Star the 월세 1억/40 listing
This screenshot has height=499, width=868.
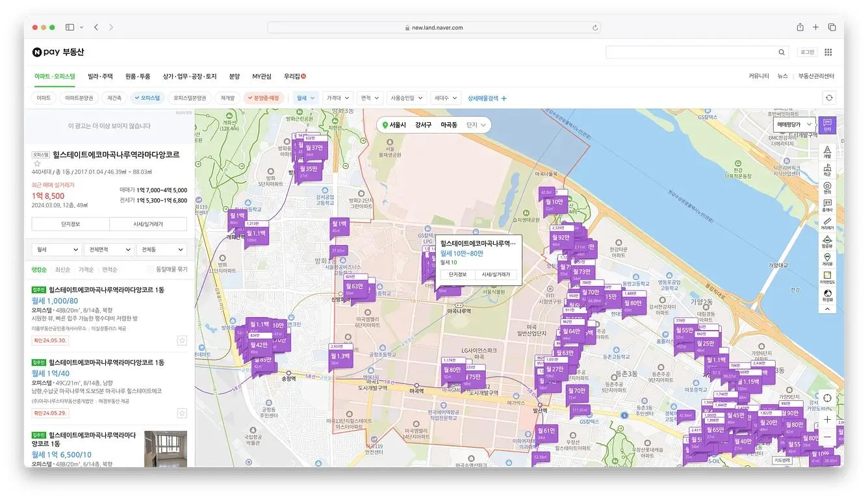coord(182,413)
